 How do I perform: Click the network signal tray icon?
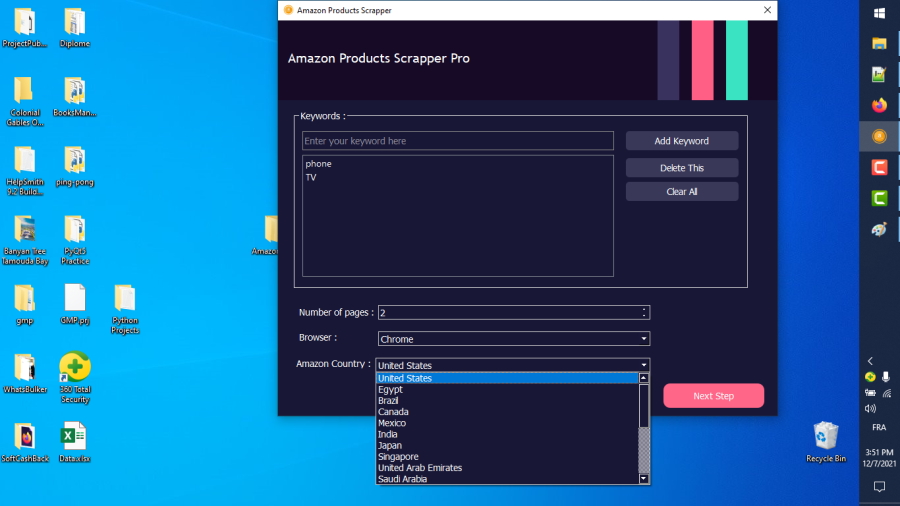887,393
